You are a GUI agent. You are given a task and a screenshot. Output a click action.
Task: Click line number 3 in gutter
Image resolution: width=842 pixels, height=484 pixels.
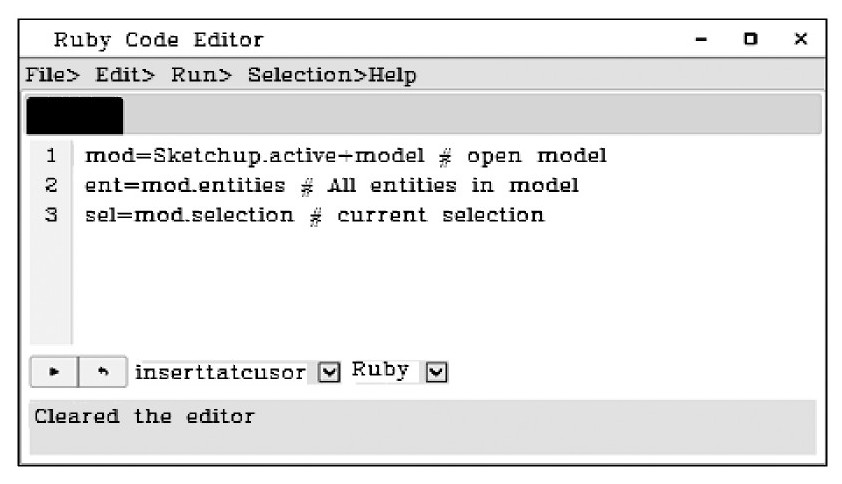[51, 215]
